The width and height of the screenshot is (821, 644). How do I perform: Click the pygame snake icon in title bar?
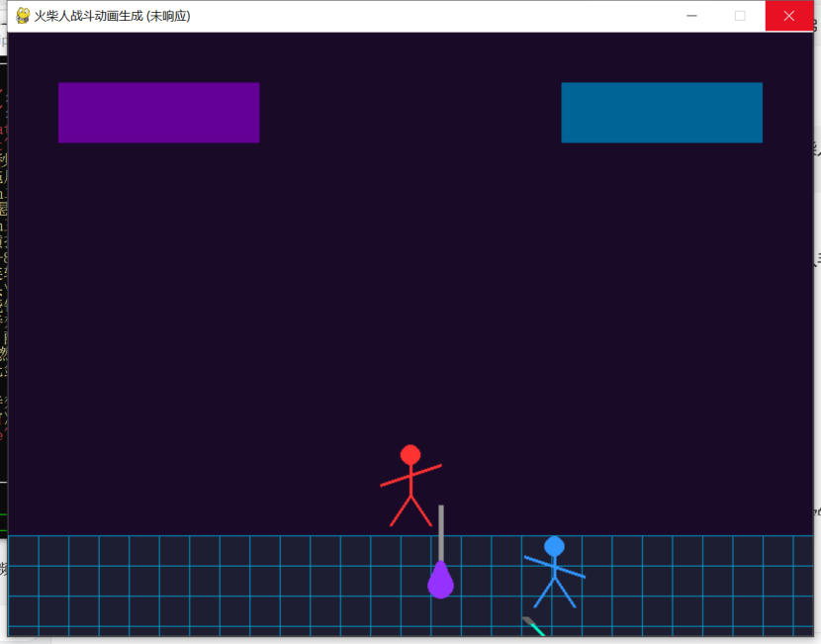tap(23, 16)
